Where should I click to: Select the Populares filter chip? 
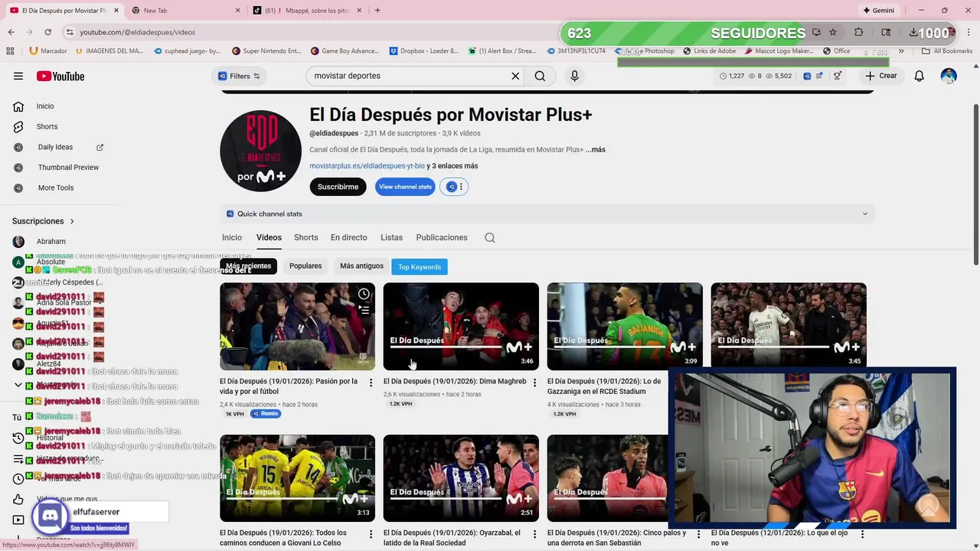pos(305,266)
